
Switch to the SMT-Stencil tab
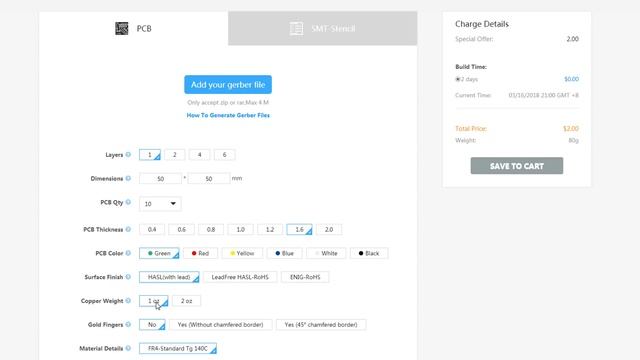coord(322,29)
